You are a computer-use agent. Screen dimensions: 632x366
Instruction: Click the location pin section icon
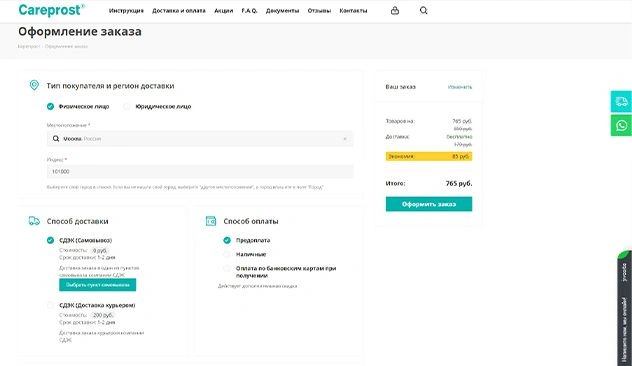pos(34,85)
